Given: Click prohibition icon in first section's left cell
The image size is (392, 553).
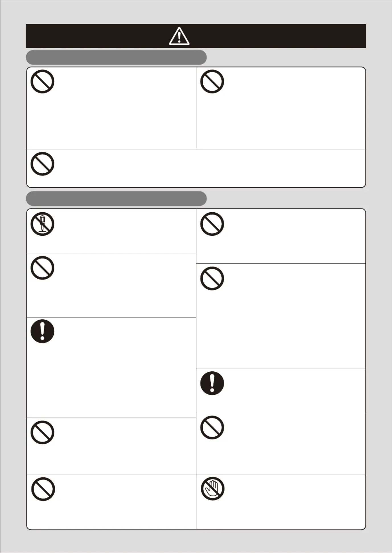Looking at the screenshot, I should (42, 81).
